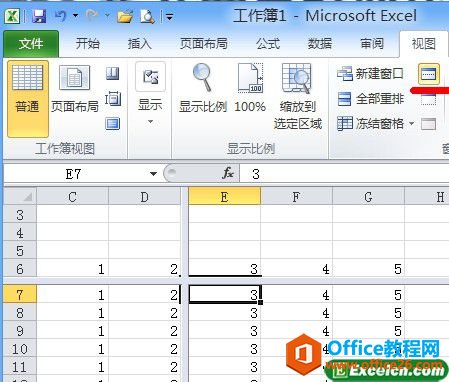The width and height of the screenshot is (449, 382).
Task: Set zoom to 100%
Action: pyautogui.click(x=250, y=88)
